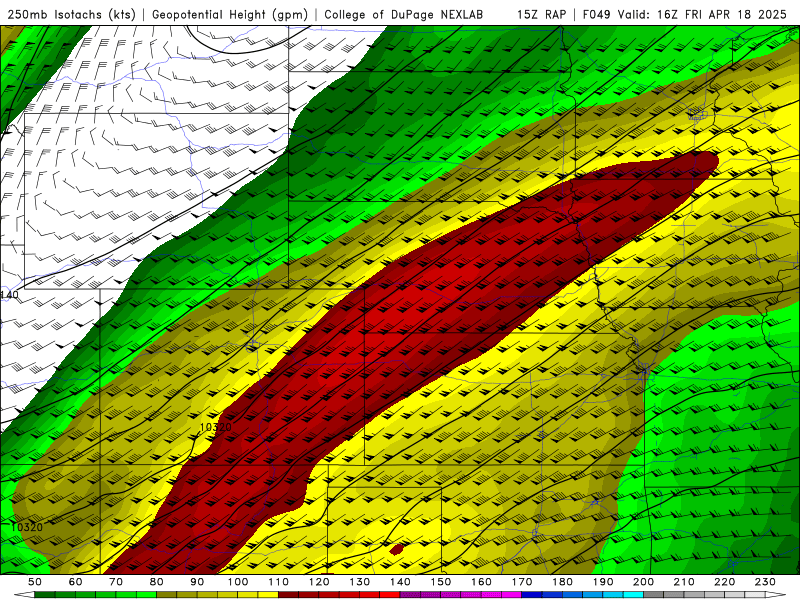The height and width of the screenshot is (600, 800).
Task: Click the legend value 200
Action: [643, 582]
